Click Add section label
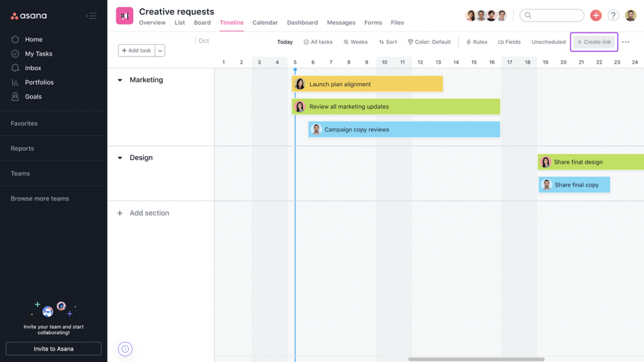 point(150,213)
